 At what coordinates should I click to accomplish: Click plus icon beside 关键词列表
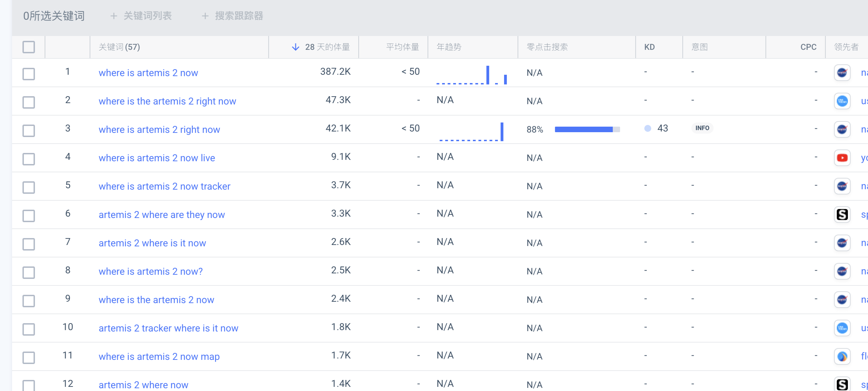click(114, 16)
